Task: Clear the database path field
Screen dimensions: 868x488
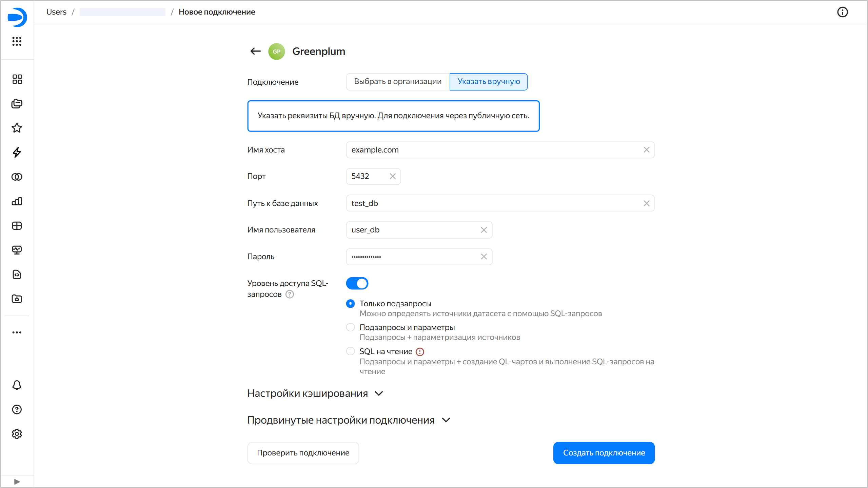Action: point(647,203)
